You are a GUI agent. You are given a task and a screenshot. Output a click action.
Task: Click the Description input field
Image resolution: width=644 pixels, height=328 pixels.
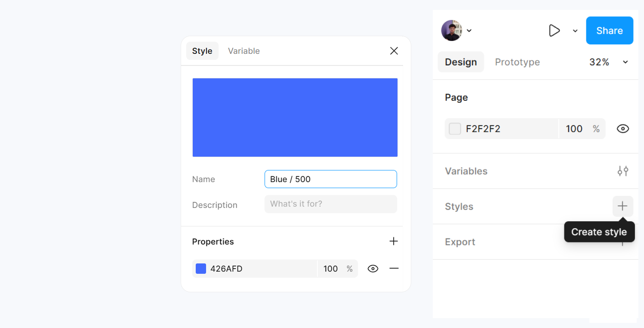(x=330, y=204)
